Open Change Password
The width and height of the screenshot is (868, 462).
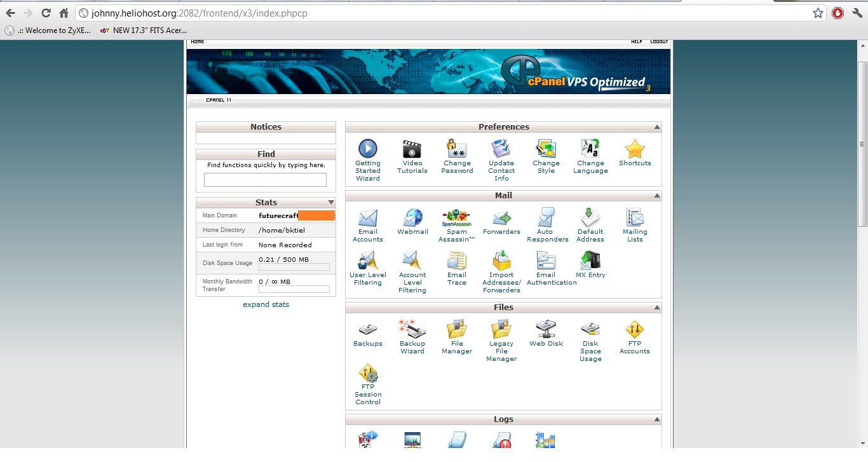(x=458, y=157)
